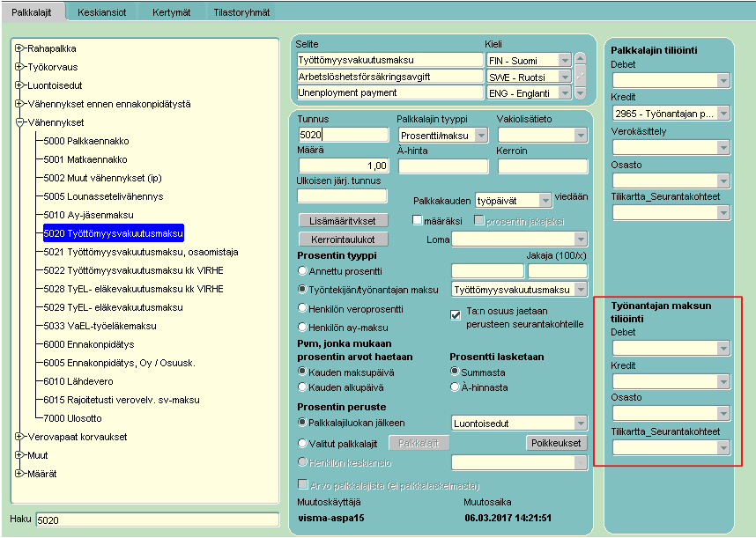Select Kauden alkupäivä radio button

coord(302,387)
